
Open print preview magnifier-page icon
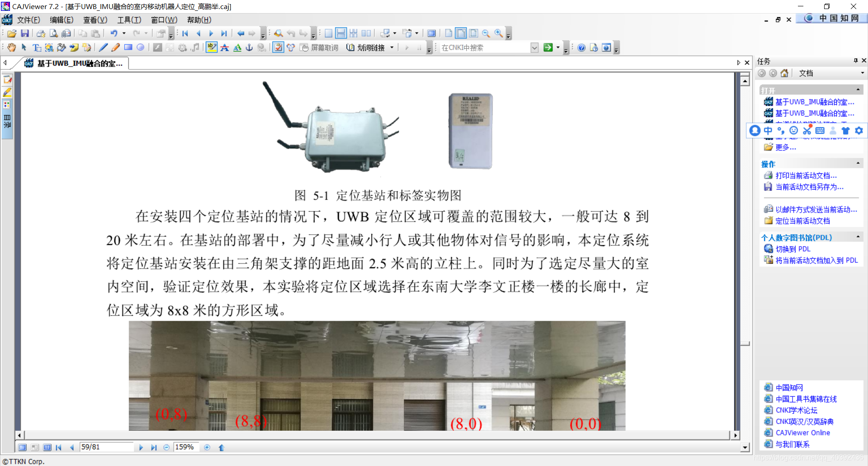[54, 33]
